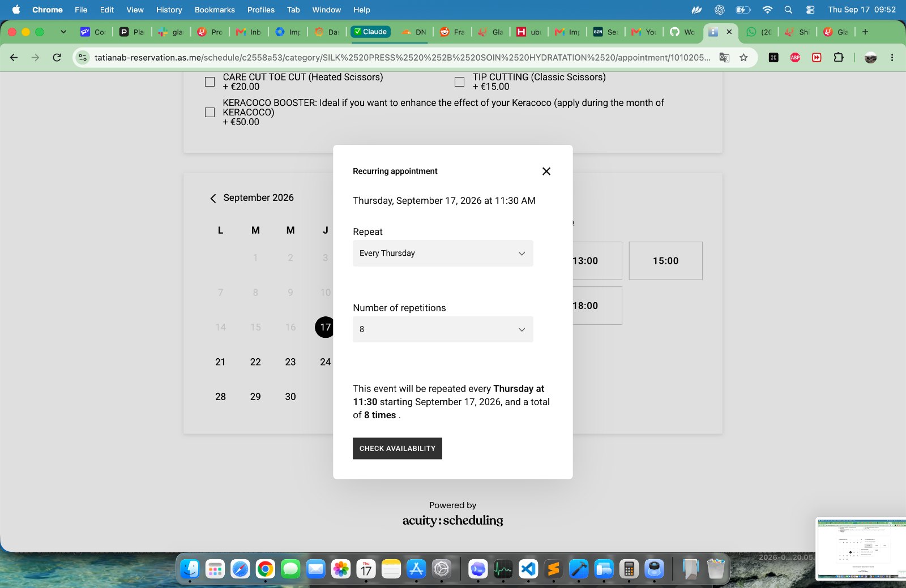Click the acuity:scheduling link
The height and width of the screenshot is (588, 906).
[x=452, y=520]
